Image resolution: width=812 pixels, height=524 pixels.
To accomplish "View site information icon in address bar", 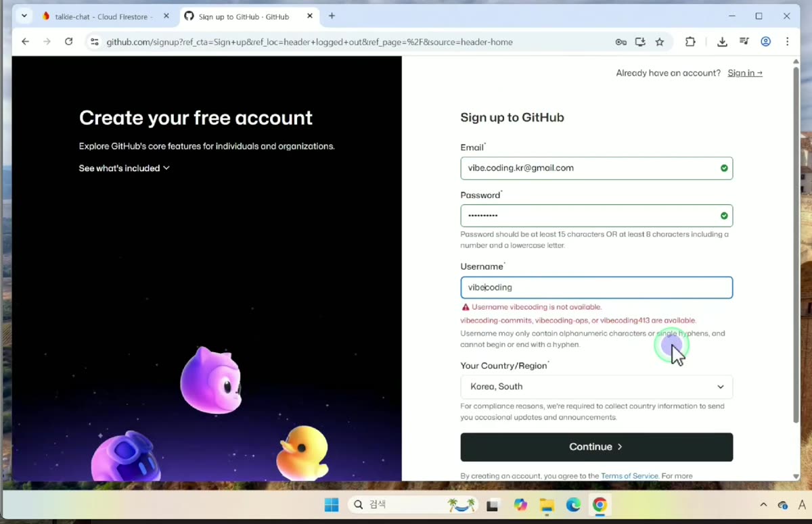I will (x=95, y=42).
